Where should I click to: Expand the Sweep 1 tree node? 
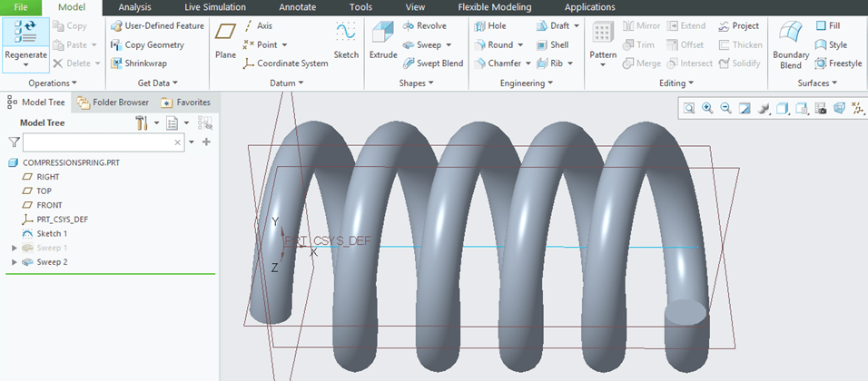14,248
